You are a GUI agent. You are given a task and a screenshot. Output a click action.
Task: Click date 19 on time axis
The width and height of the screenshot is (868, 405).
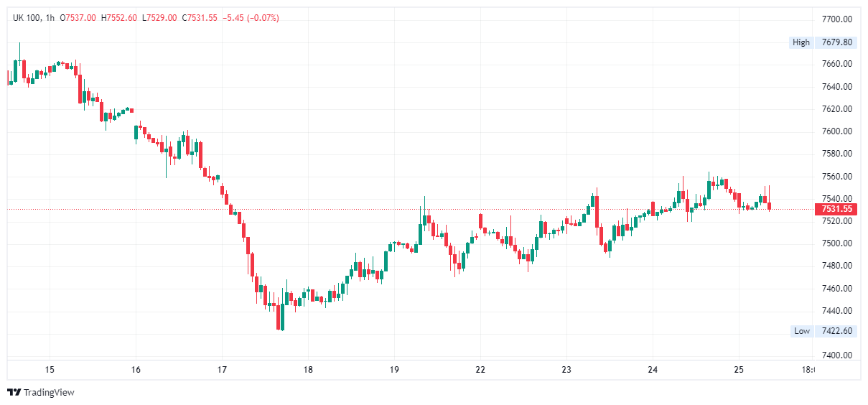394,370
